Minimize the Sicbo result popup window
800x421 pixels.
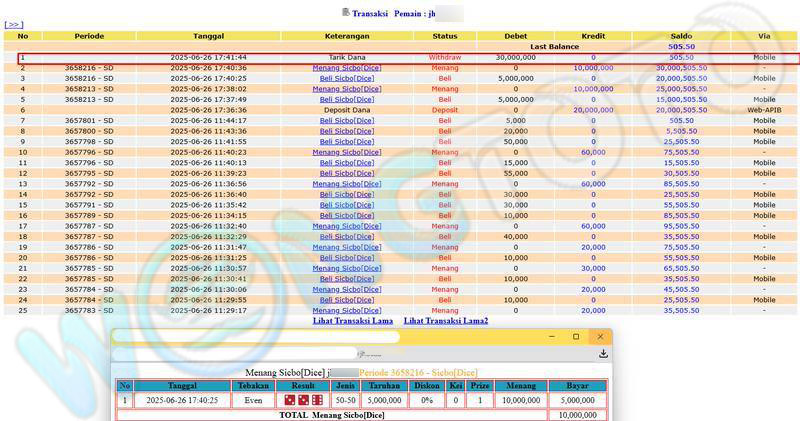pos(551,337)
